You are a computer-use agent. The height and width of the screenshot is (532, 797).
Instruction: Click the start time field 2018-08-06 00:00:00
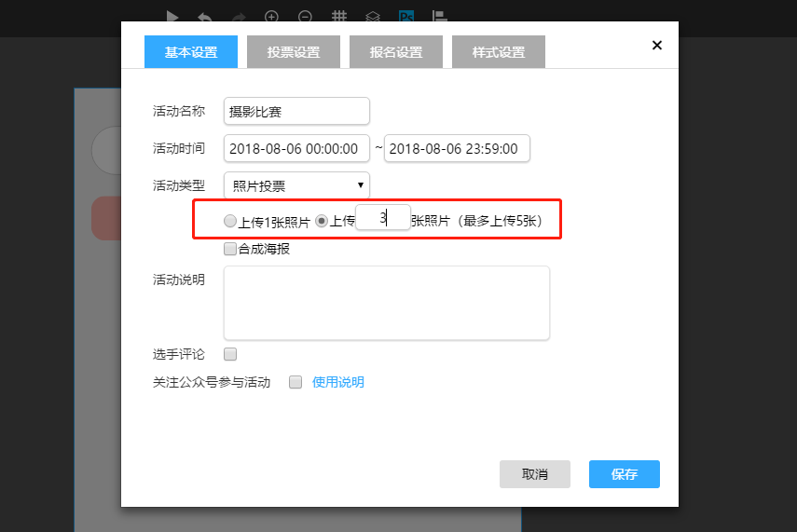(296, 148)
